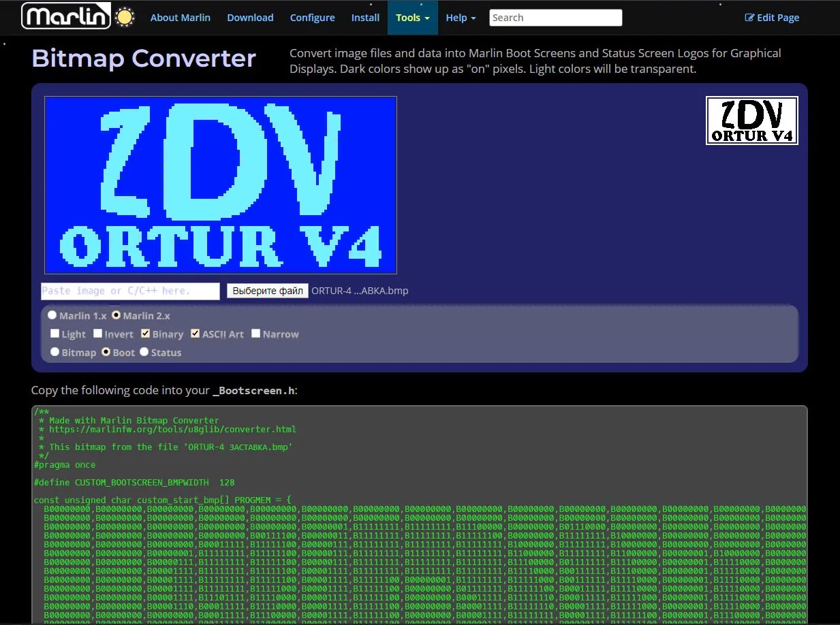
Task: Click the Marlin logo
Action: point(66,16)
